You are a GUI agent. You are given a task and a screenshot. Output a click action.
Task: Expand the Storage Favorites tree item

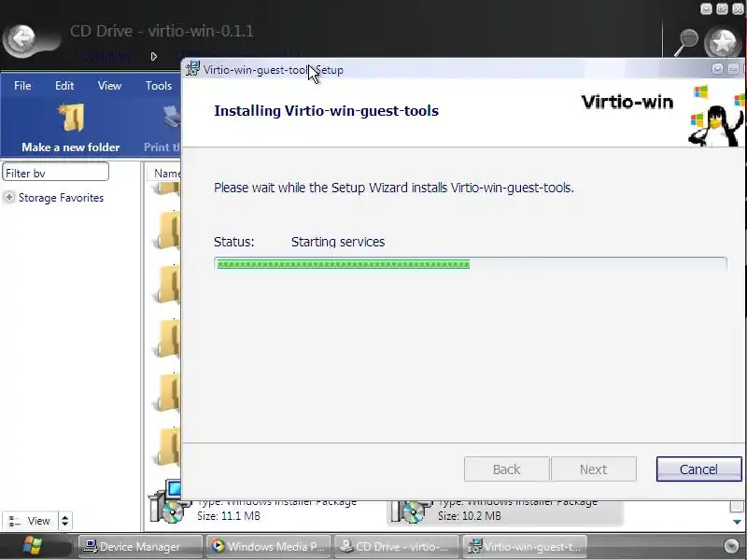pos(9,197)
